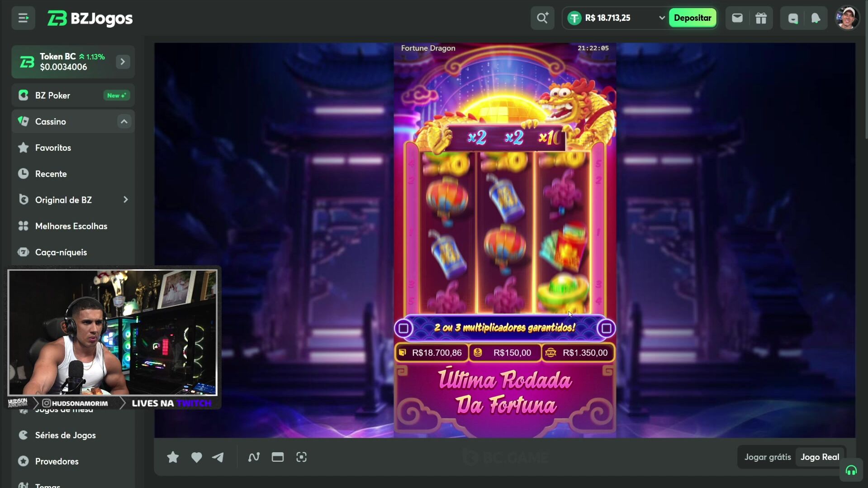Switch to Jogo Real mode
Image resolution: width=868 pixels, height=488 pixels.
click(x=820, y=457)
